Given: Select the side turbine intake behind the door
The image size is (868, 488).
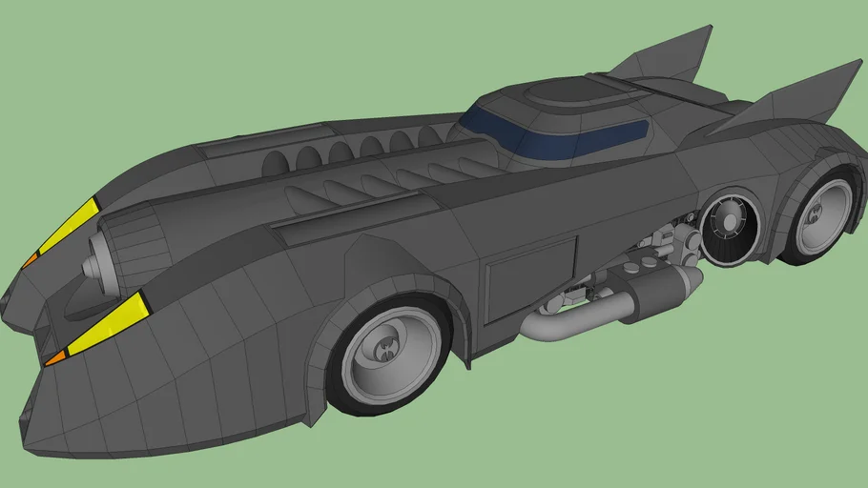Looking at the screenshot, I should (x=731, y=228).
